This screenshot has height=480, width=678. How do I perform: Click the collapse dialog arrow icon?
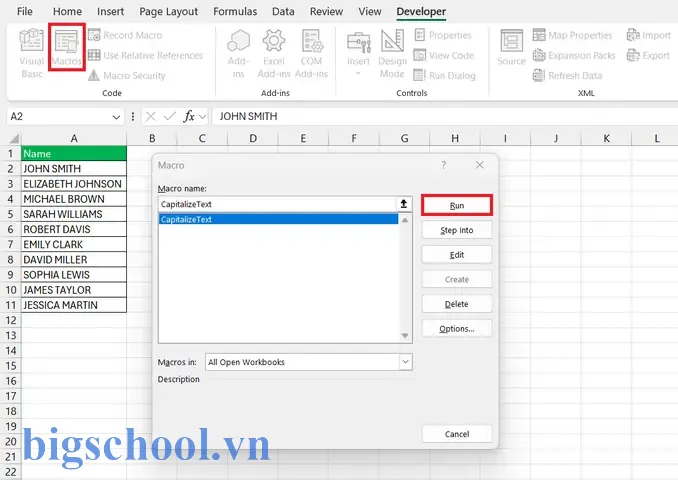click(404, 204)
